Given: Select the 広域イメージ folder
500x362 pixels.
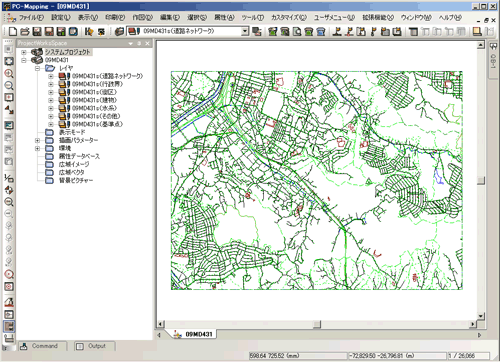Looking at the screenshot, I should pos(74,164).
